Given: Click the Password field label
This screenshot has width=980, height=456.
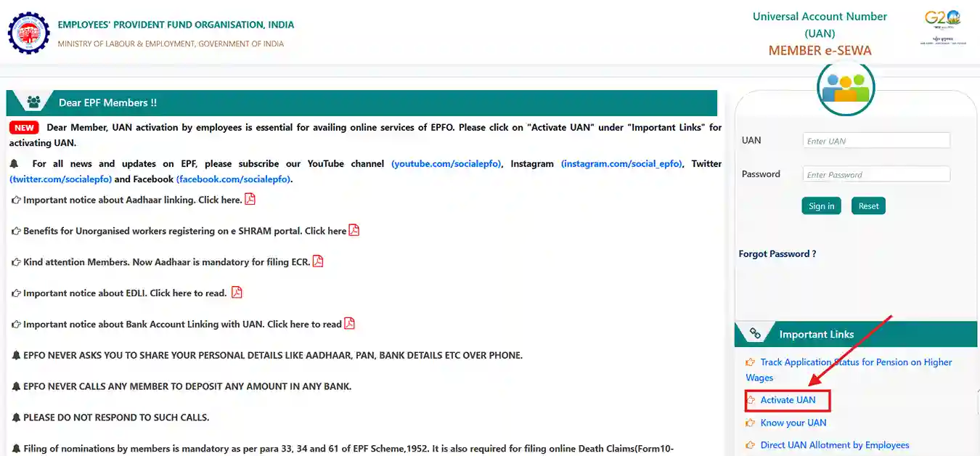Looking at the screenshot, I should (761, 174).
